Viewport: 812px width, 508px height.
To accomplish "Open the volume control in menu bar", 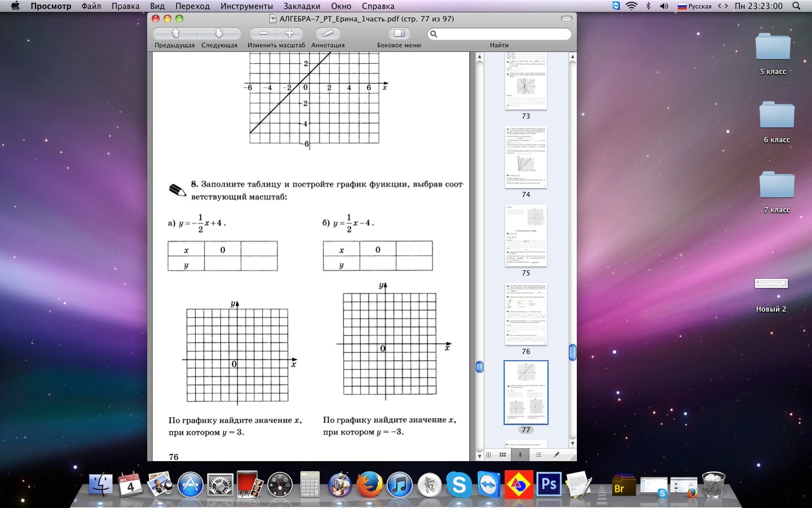I will pos(664,6).
